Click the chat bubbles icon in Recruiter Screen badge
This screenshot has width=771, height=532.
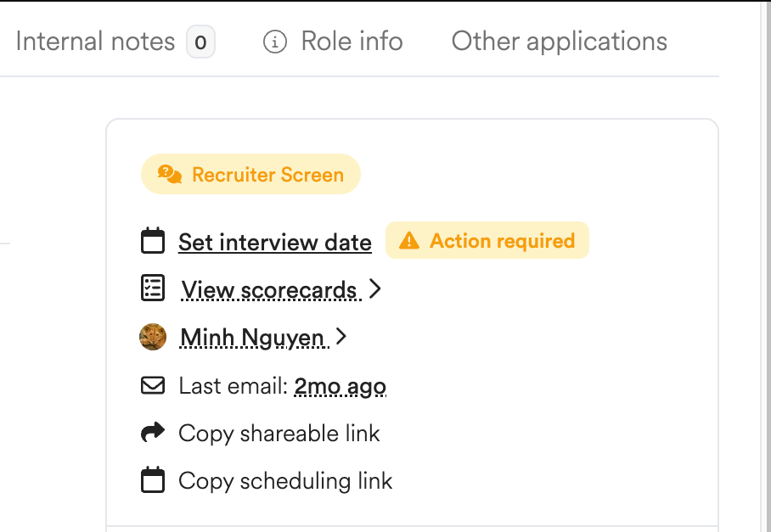pos(170,175)
